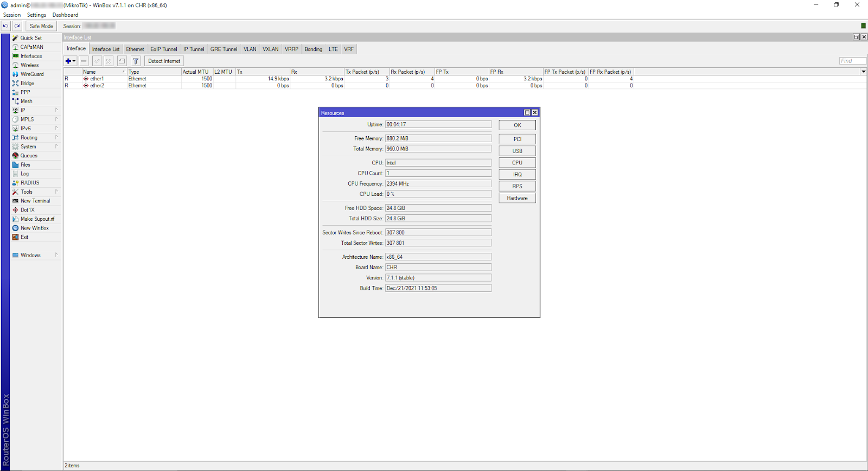Switch to the Interface List tab

106,49
